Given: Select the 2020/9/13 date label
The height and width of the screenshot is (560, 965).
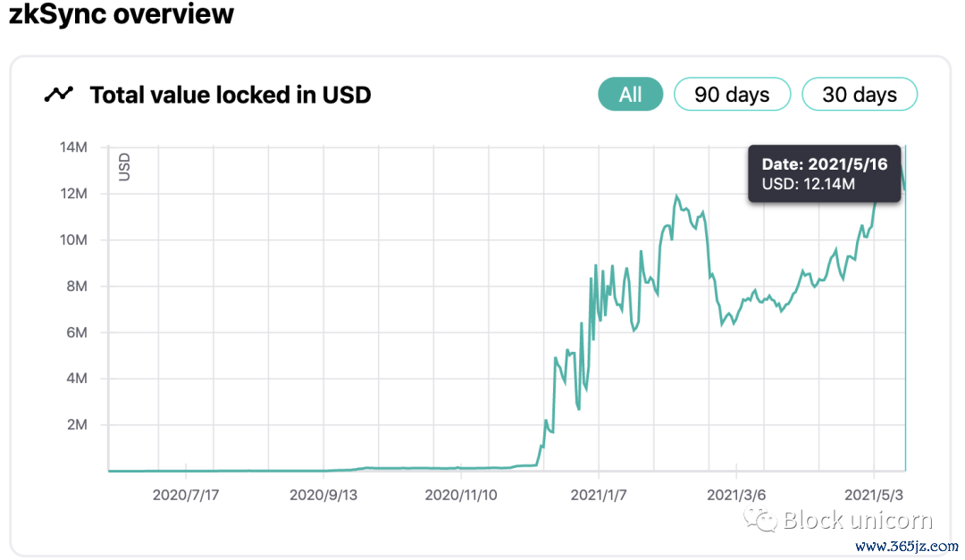Looking at the screenshot, I should 323,493.
